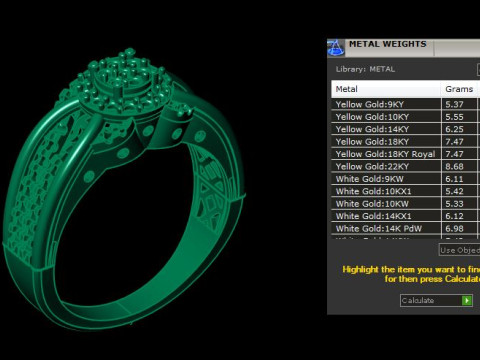Viewport: 480px width, 360px height.
Task: Select the Yellow Gold:9KY row
Action: tap(406, 104)
